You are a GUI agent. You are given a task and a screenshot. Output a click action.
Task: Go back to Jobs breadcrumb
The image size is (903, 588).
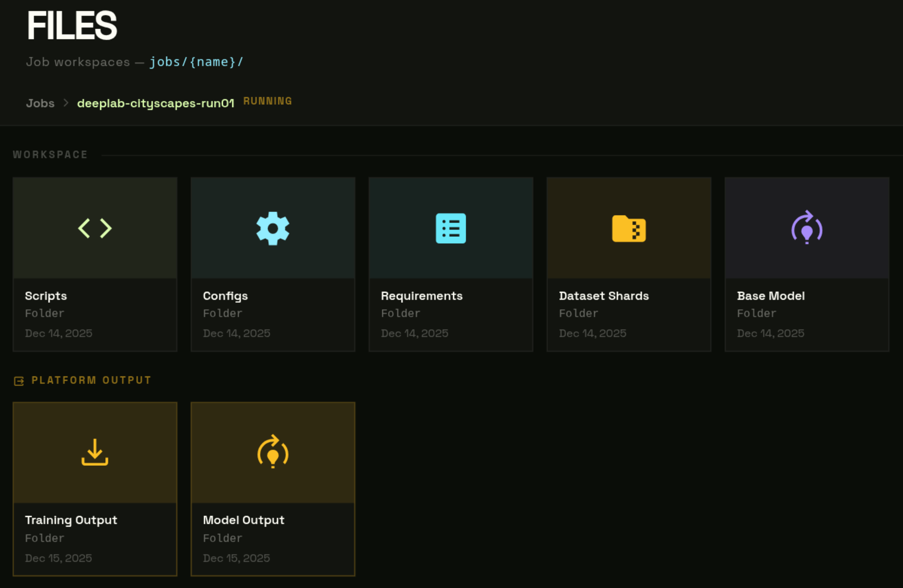(x=40, y=103)
